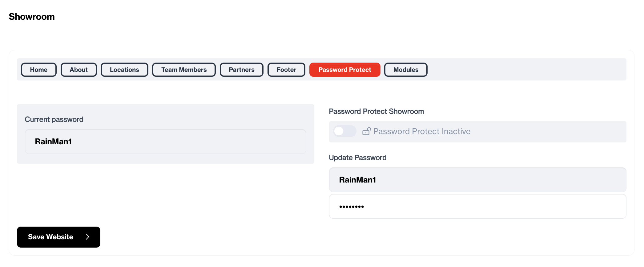Click the Current password label text
This screenshot has height=267, width=644.
click(54, 119)
